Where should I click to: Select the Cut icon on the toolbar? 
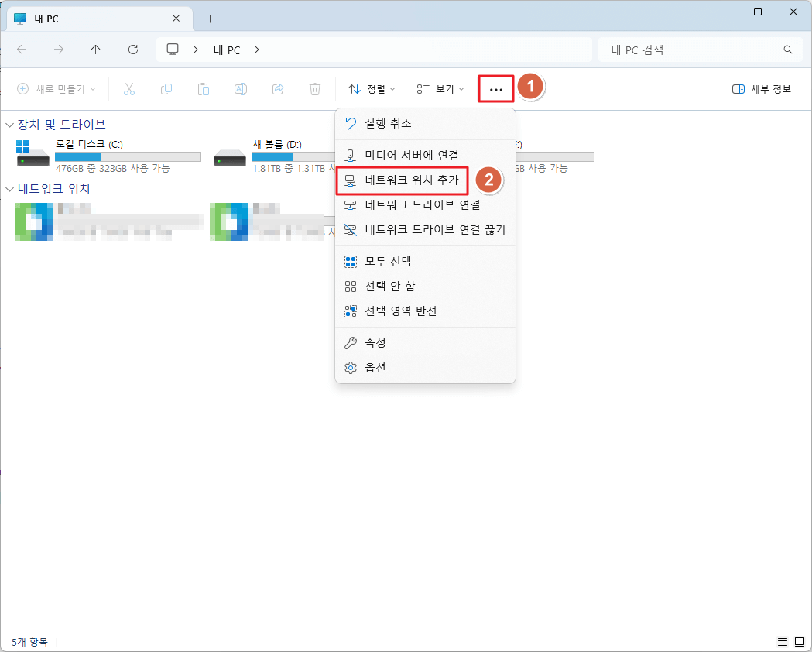[x=129, y=88]
